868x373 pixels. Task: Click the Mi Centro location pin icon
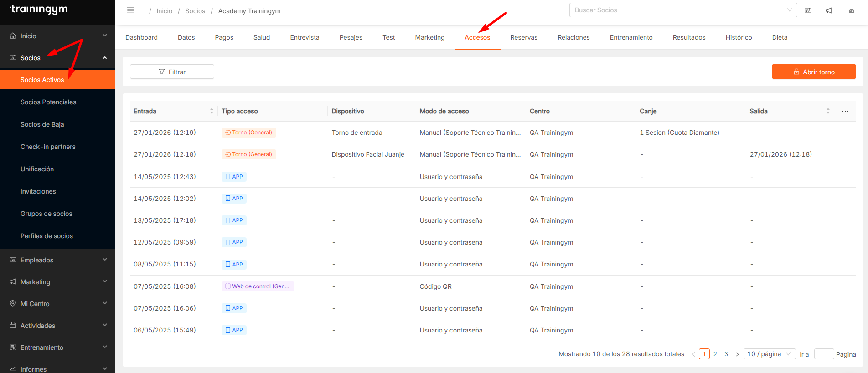[x=13, y=304]
